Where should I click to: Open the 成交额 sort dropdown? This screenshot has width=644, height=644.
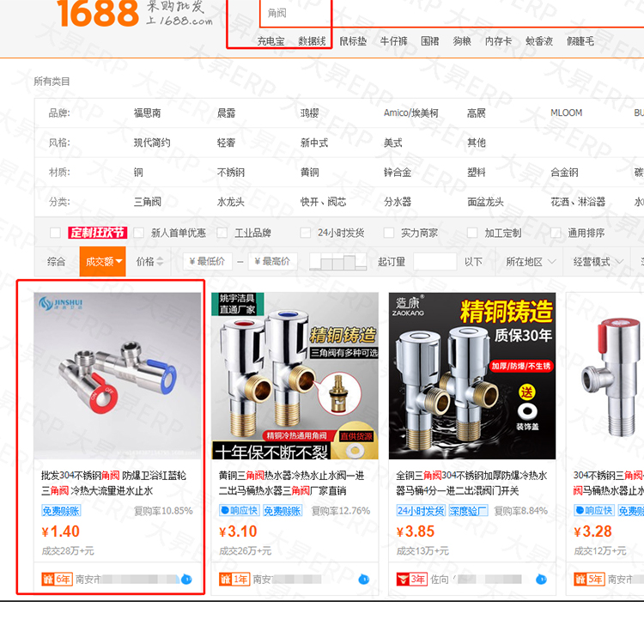(103, 262)
